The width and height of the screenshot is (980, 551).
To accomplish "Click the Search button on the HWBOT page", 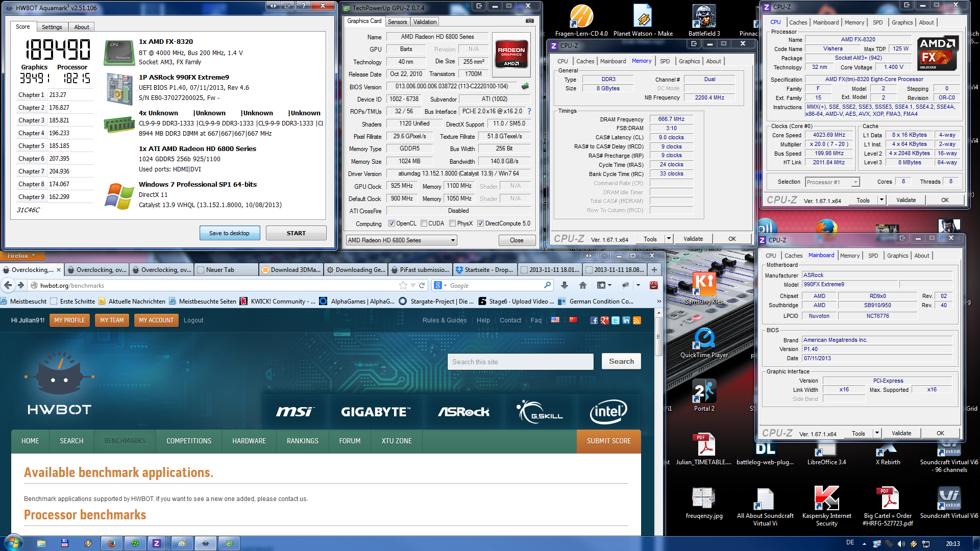I will coord(621,361).
